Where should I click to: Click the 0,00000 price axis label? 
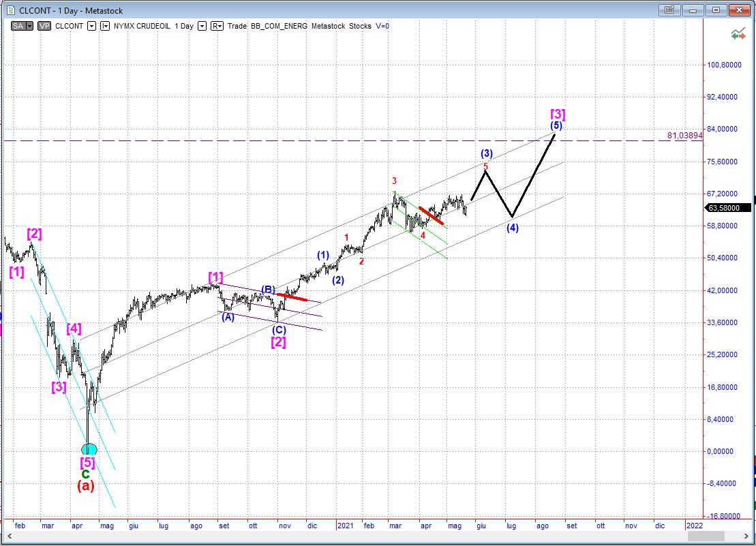[x=721, y=451]
